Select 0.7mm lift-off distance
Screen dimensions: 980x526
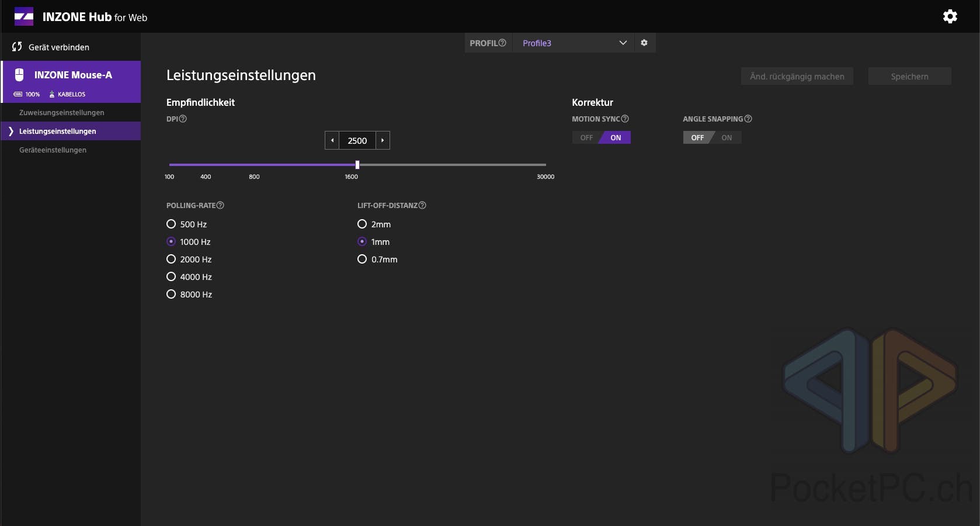(x=362, y=259)
